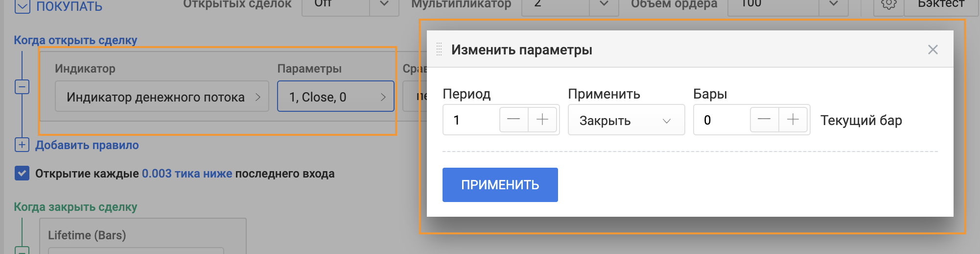980x254 pixels.
Task: Open the Применить dropdown showing Закрыть
Action: pyautogui.click(x=626, y=120)
